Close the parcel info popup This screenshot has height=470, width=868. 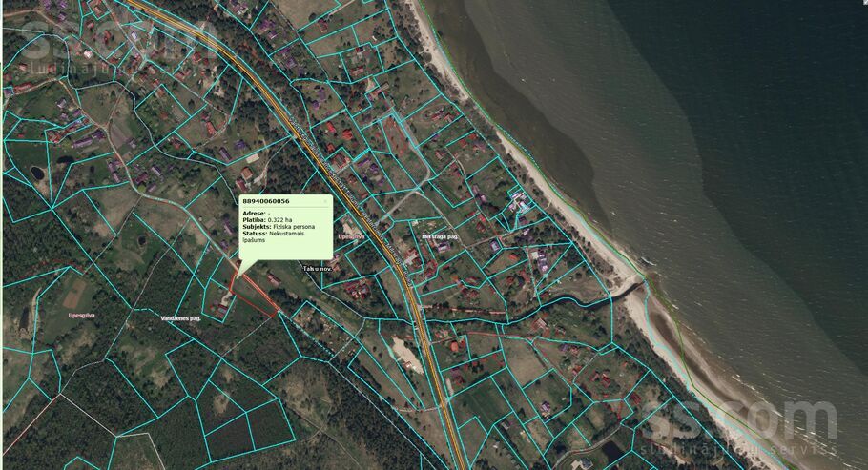[x=324, y=201]
